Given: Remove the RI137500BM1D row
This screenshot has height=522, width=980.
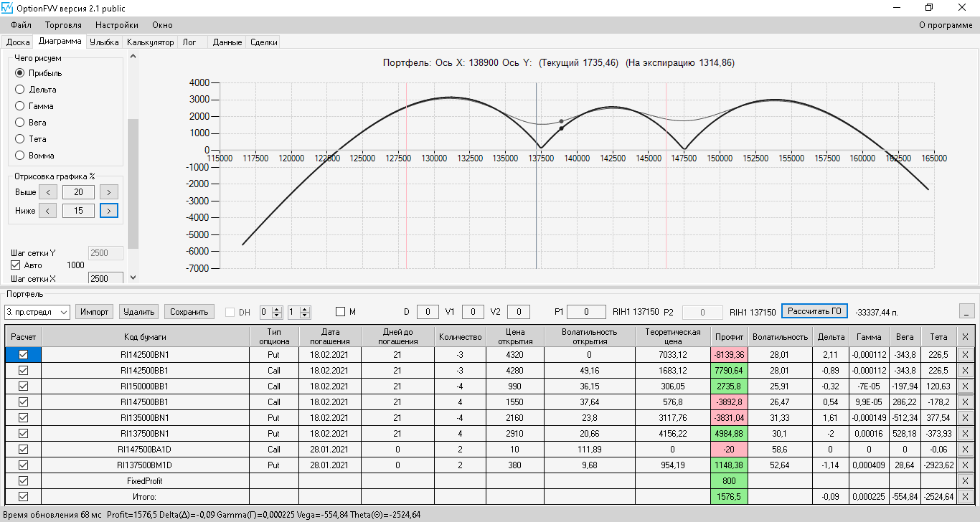Looking at the screenshot, I should point(964,465).
